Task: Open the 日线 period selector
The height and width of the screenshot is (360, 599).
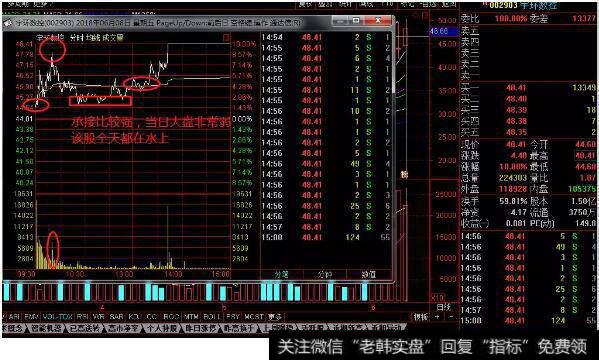Action: (x=443, y=306)
